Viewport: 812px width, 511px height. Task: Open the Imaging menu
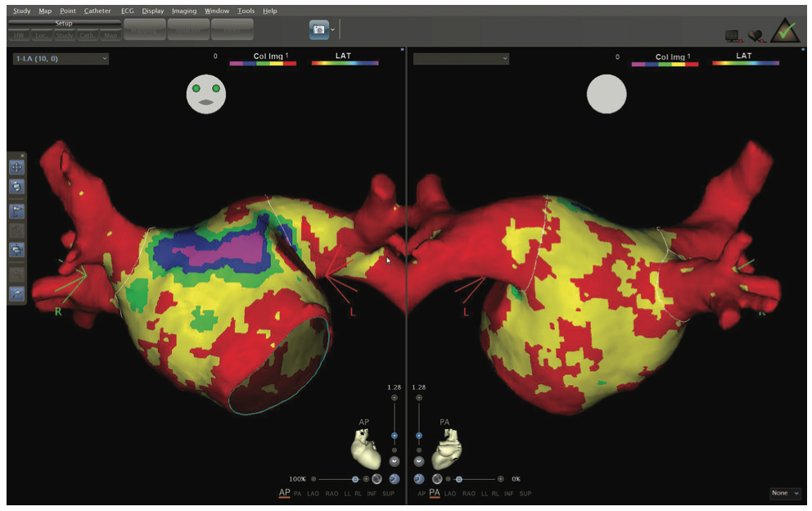184,11
